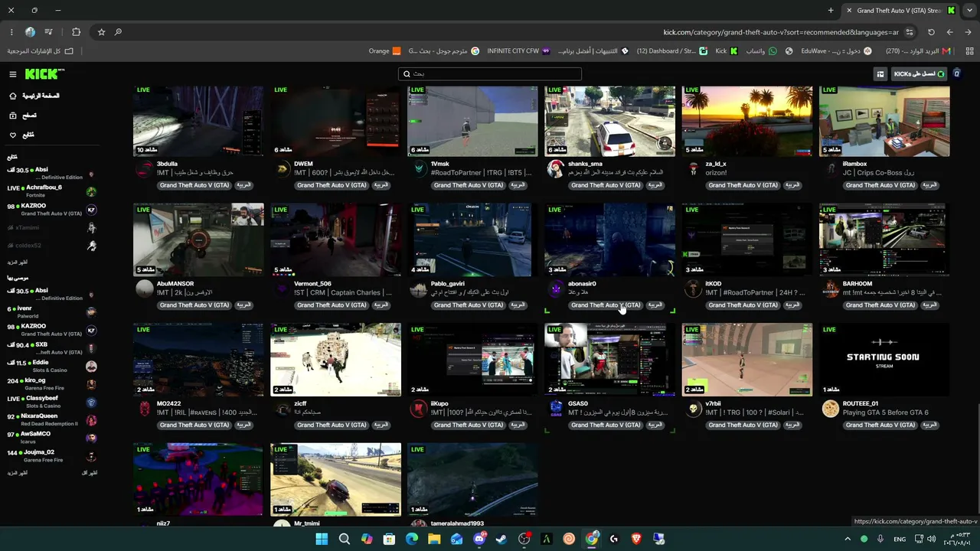980x551 pixels.
Task: Click the 'Playing GTA 5 Before GTA 6' title
Action: pos(886,412)
